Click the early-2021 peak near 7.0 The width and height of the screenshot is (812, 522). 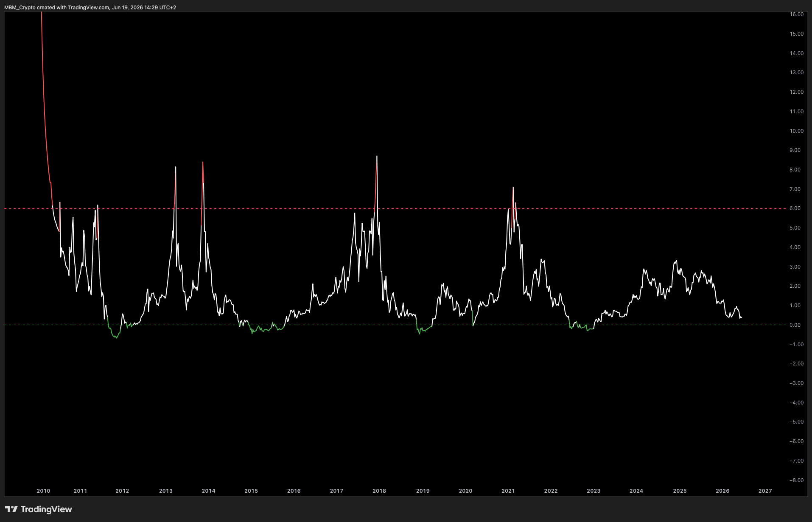(513, 188)
